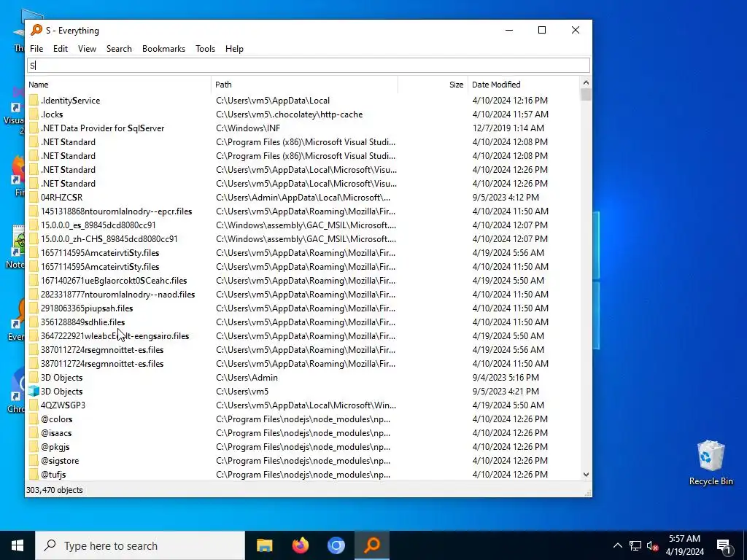747x560 pixels.
Task: Select the 4QZWSGP3 folder icon
Action: [x=34, y=405]
